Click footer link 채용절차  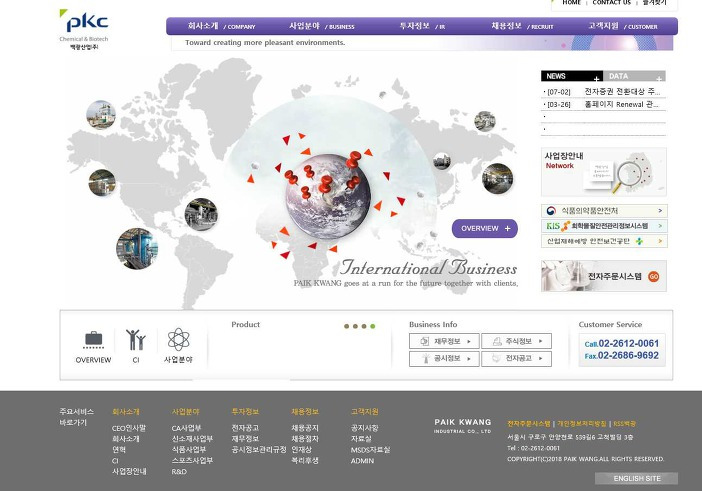305,439
